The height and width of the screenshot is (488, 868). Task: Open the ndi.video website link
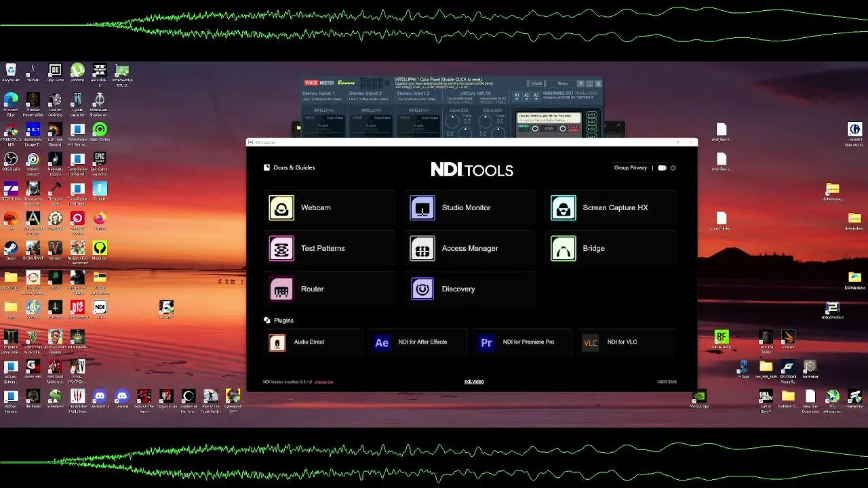474,382
